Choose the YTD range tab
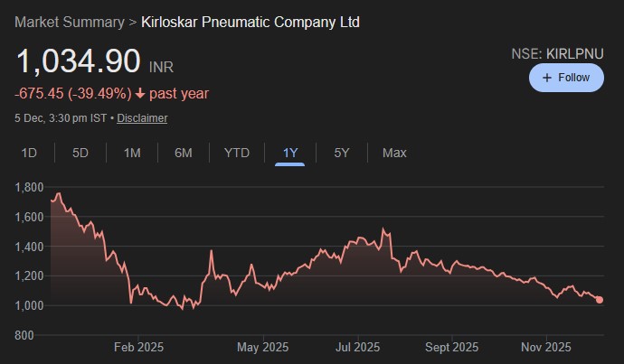Screen dimensions: 624x364 click(x=236, y=153)
